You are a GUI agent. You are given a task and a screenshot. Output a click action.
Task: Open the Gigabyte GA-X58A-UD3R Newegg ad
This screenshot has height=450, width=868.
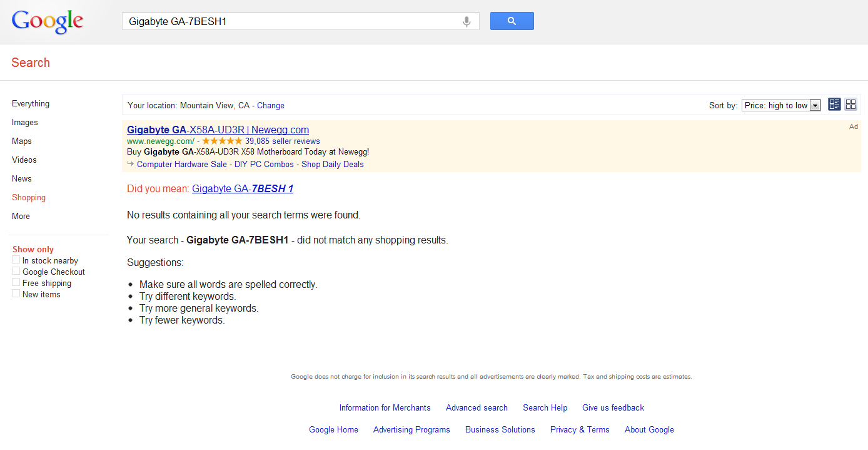tap(218, 130)
